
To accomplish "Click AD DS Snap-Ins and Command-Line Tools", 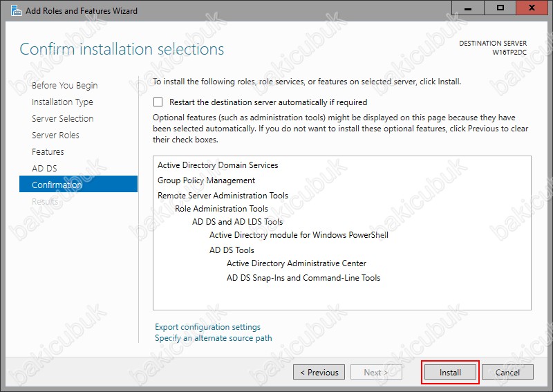I will click(x=303, y=278).
